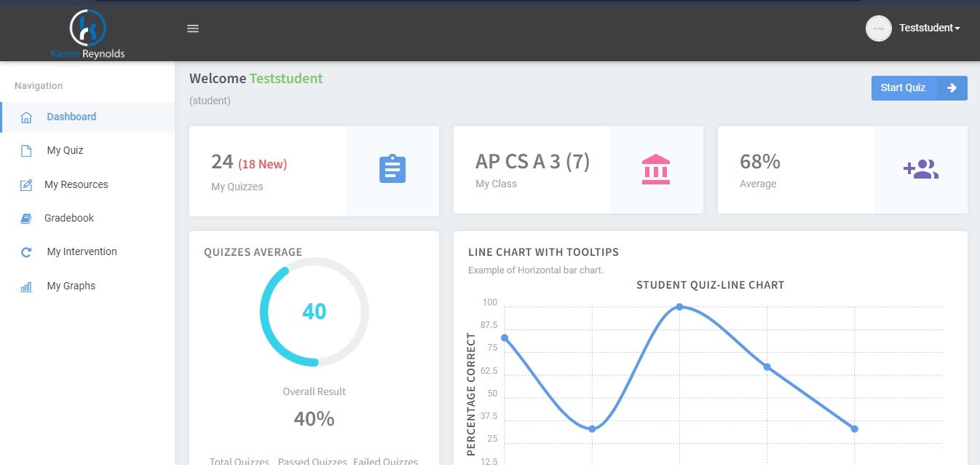Click the My Resources edit icon
980x465 pixels.
pyautogui.click(x=26, y=185)
